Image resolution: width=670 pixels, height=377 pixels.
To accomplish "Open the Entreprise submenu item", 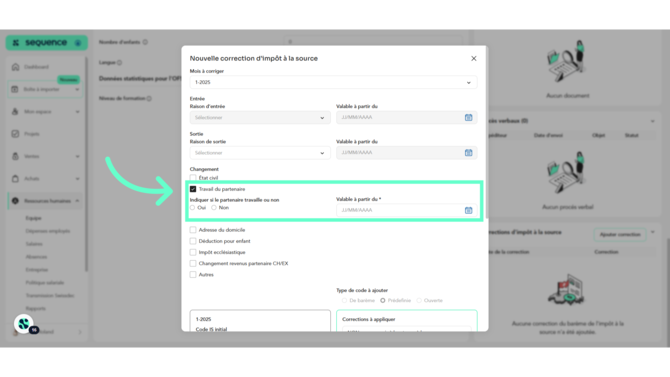I will [x=37, y=270].
